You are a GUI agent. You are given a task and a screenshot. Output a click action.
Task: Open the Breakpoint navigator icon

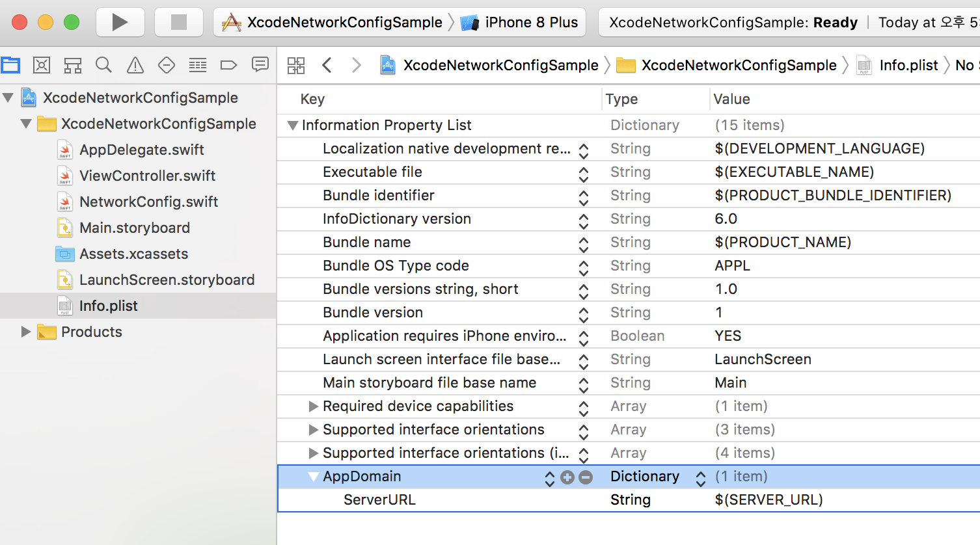coord(228,65)
